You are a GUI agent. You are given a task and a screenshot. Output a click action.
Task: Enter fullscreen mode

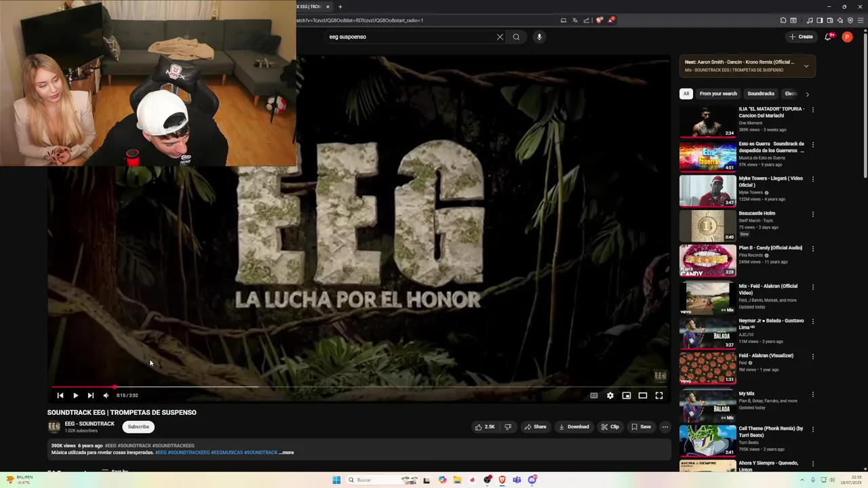tap(659, 395)
